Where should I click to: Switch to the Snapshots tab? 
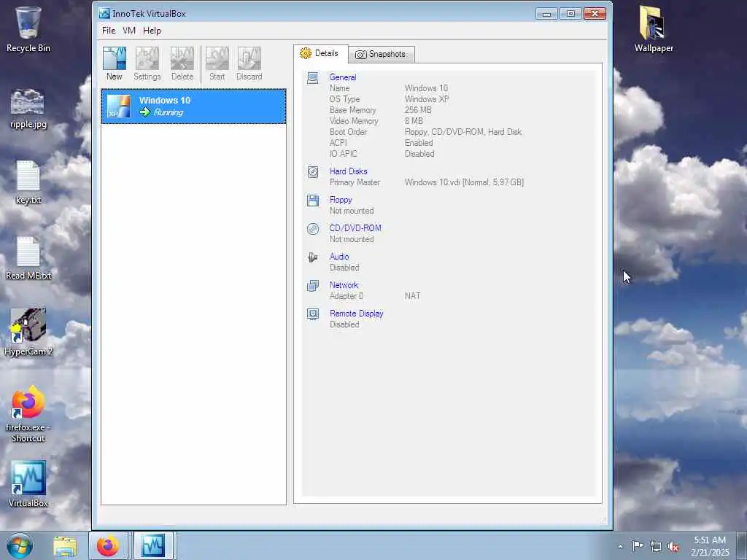[381, 54]
